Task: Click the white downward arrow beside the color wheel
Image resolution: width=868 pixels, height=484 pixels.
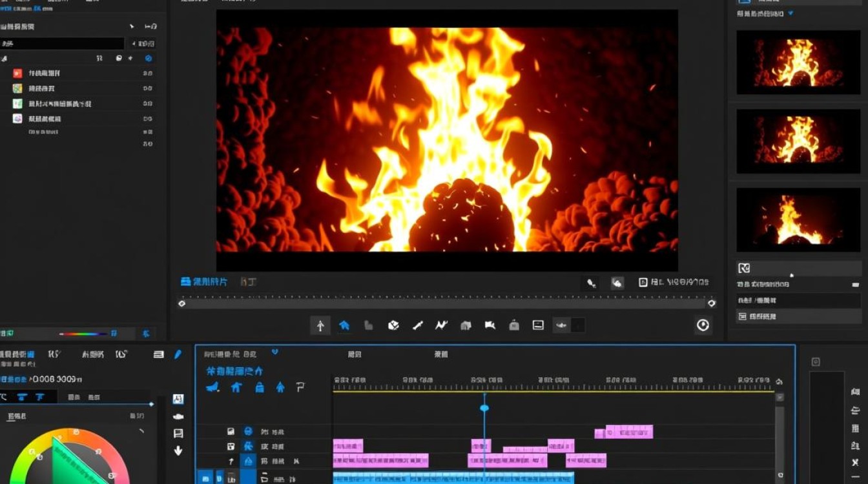Action: tap(178, 450)
